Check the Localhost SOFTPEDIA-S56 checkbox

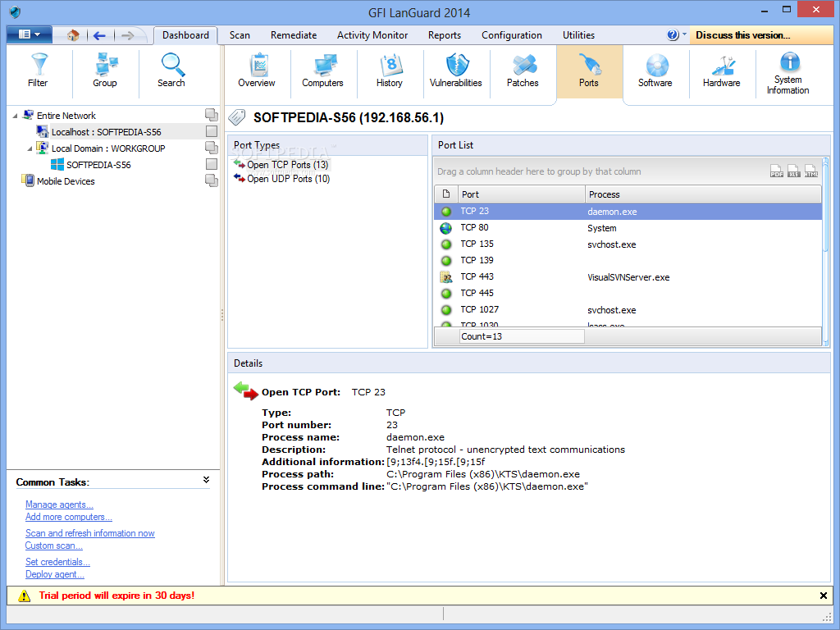click(212, 131)
